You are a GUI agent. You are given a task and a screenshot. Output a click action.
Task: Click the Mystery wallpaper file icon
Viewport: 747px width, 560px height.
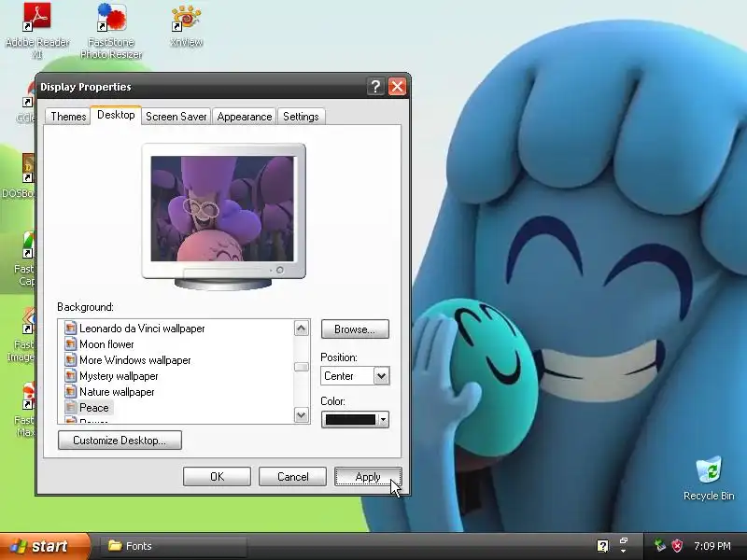pyautogui.click(x=71, y=376)
